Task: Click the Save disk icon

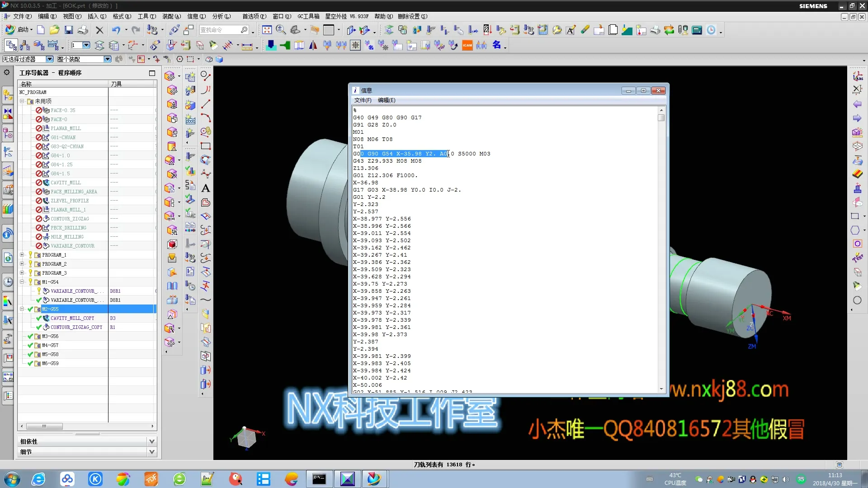Action: (x=69, y=30)
